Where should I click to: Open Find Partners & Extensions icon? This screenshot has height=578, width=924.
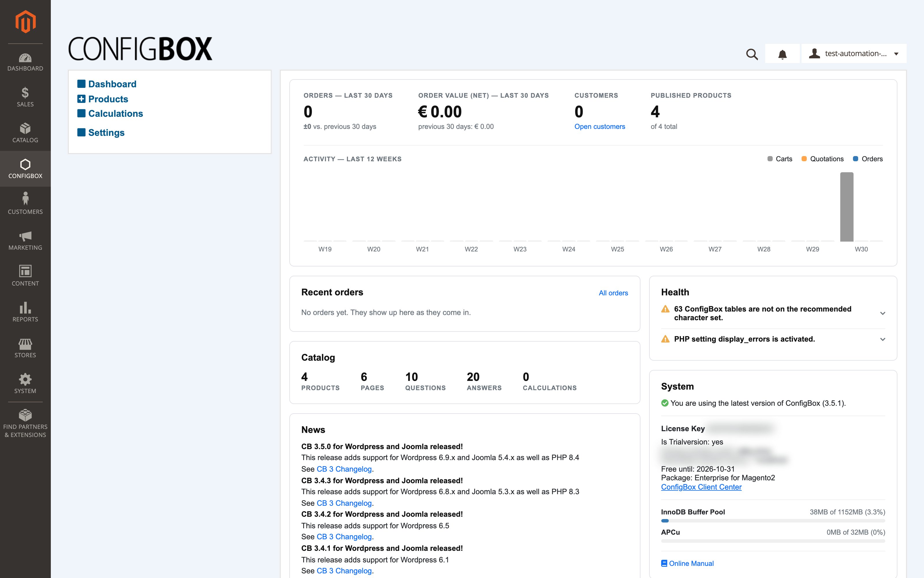click(25, 415)
